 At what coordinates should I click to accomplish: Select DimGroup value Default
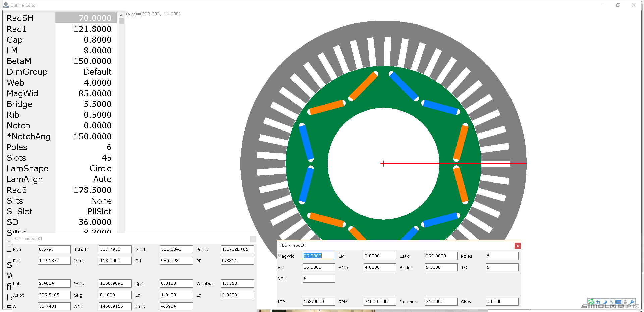[86, 72]
